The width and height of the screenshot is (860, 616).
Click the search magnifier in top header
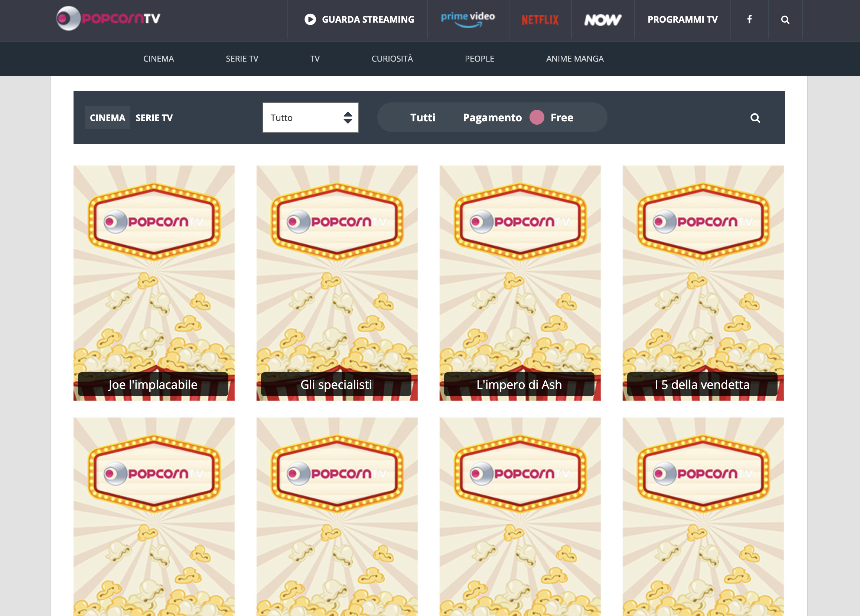[785, 20]
